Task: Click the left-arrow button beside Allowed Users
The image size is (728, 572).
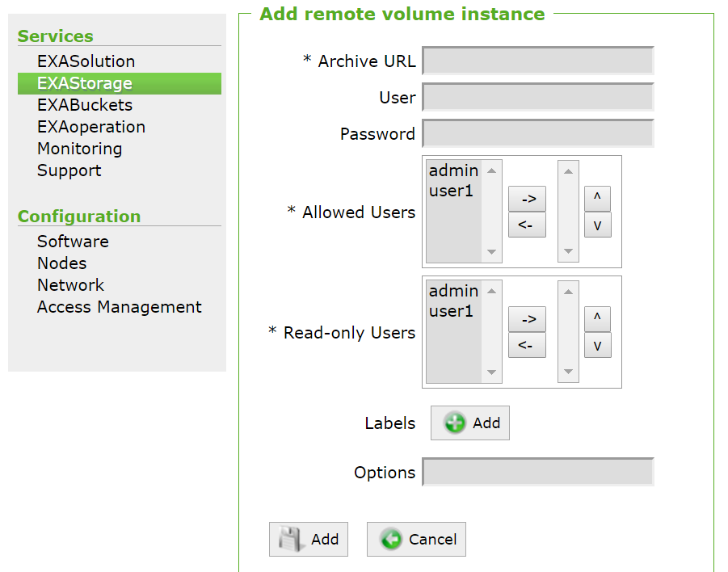Action: click(527, 225)
